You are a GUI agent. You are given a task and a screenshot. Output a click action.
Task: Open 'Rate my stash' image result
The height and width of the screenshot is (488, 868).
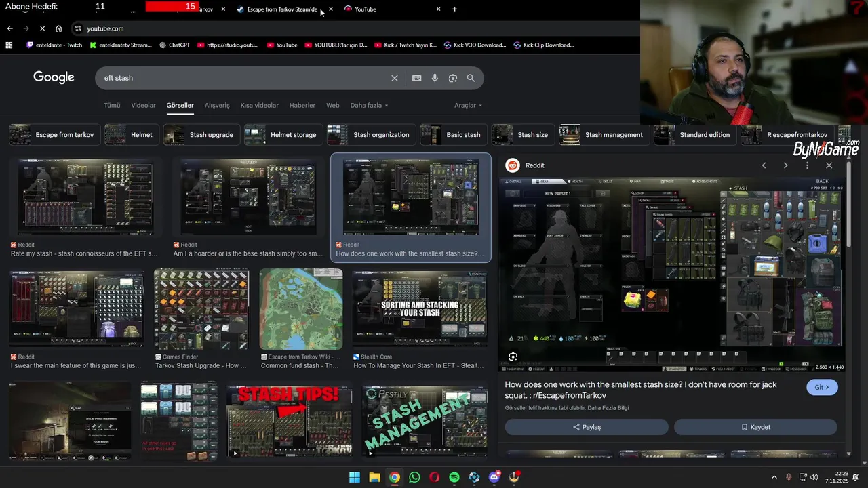coord(85,197)
